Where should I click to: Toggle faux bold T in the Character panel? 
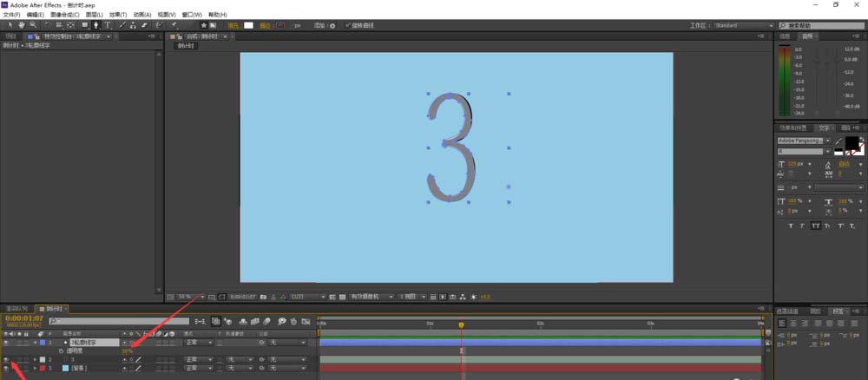(791, 226)
